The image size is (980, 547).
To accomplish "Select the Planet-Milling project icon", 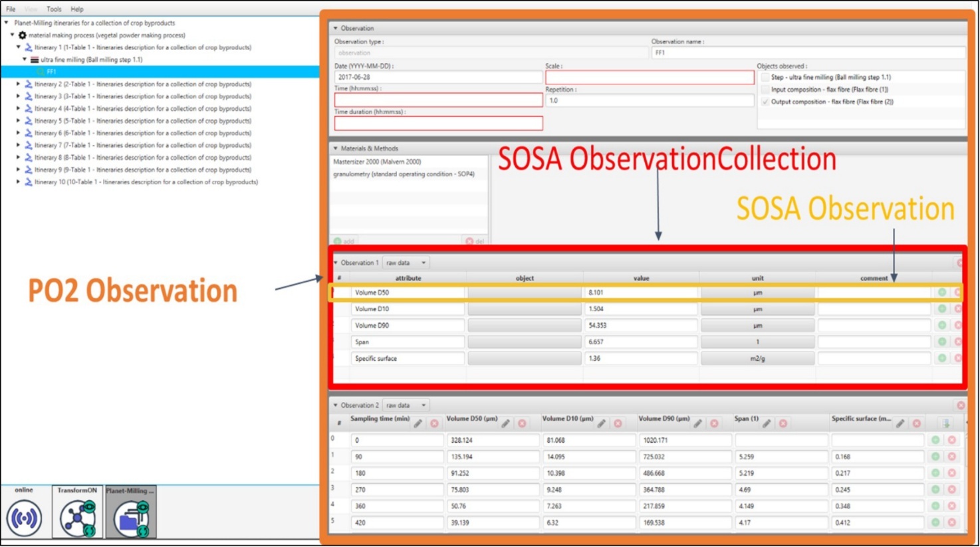I will 131,518.
